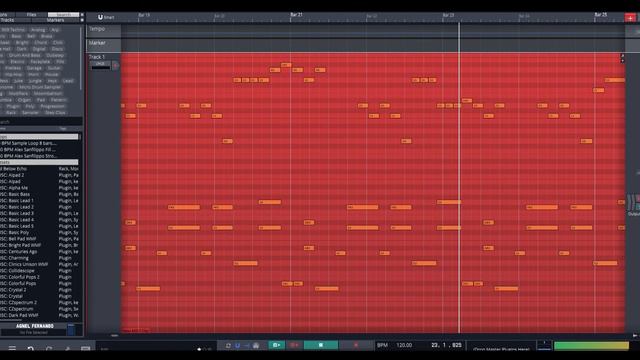Image resolution: width=640 pixels, height=360 pixels.
Task: Filter by Bell tag
Action: click(31, 36)
